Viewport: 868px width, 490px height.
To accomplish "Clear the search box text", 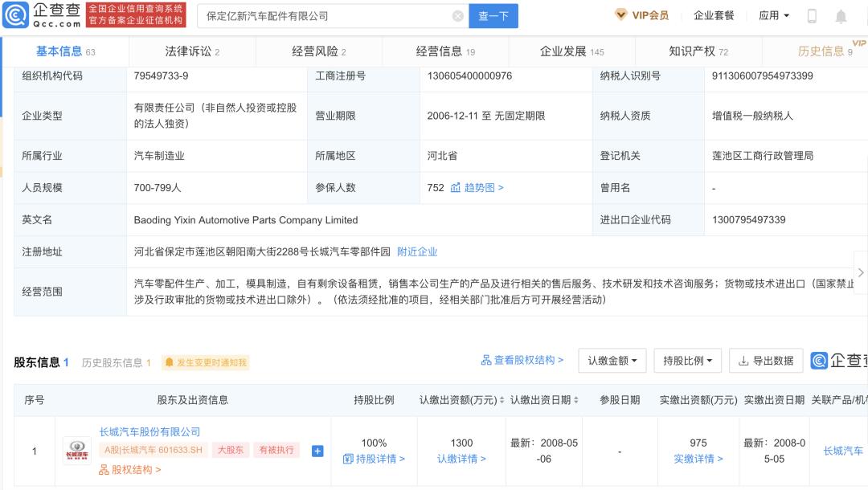I will (457, 16).
